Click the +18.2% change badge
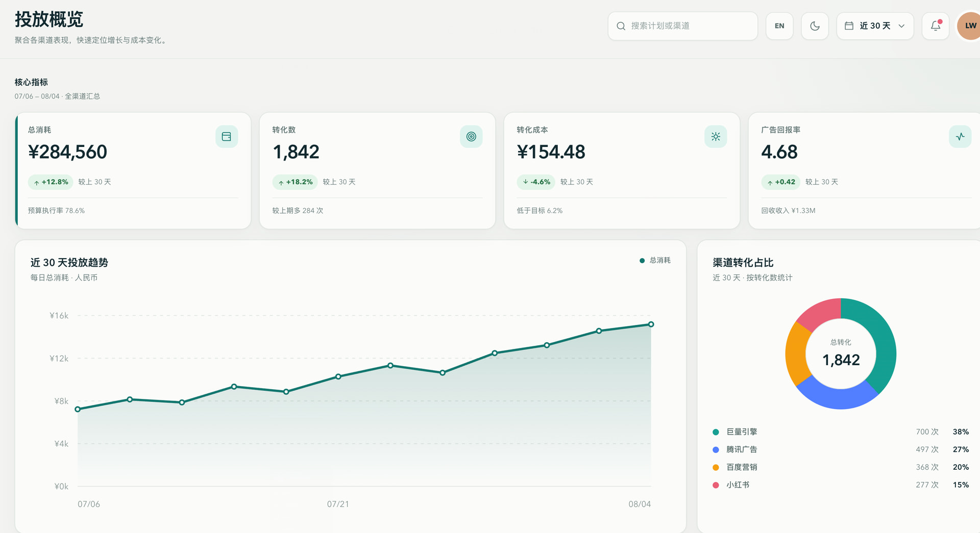This screenshot has height=533, width=980. [295, 182]
